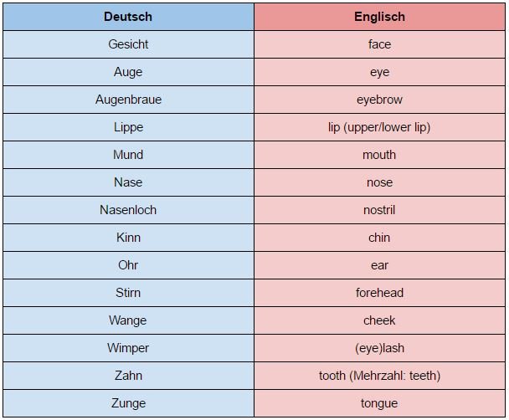Viewport: 509px width, 420px height.
Task: Click the (eye)lash cell
Action: click(379, 348)
